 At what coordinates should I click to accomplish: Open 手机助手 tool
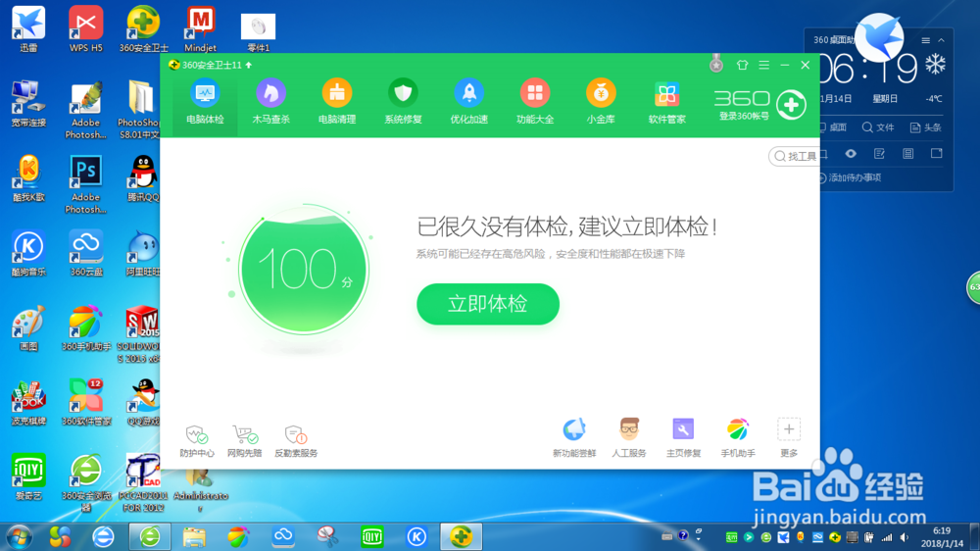(x=738, y=437)
